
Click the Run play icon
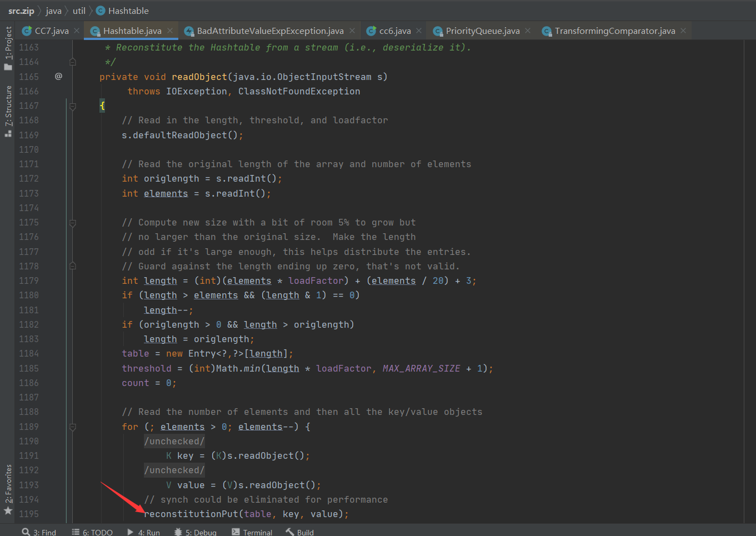[130, 532]
